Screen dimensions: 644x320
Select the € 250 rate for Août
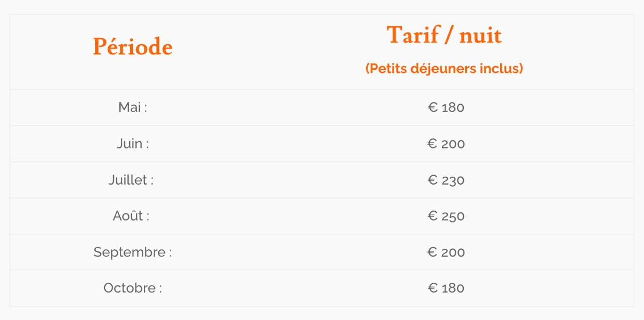446,216
